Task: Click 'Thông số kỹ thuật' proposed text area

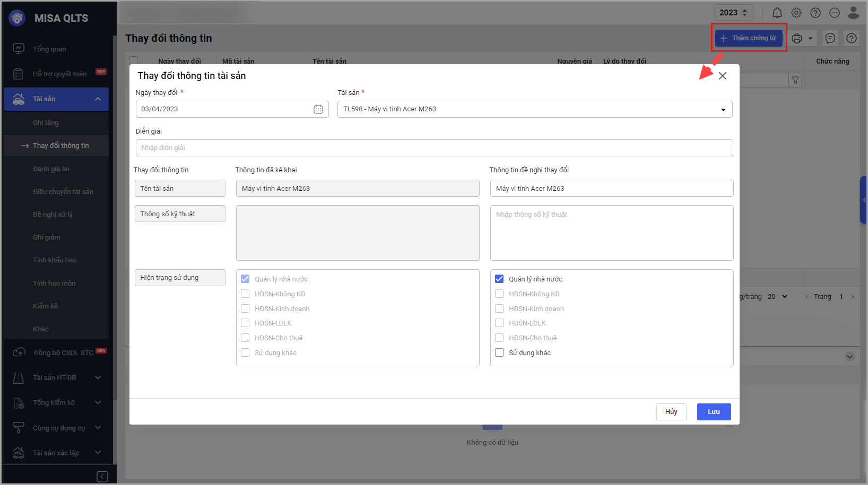Action: 611,233
